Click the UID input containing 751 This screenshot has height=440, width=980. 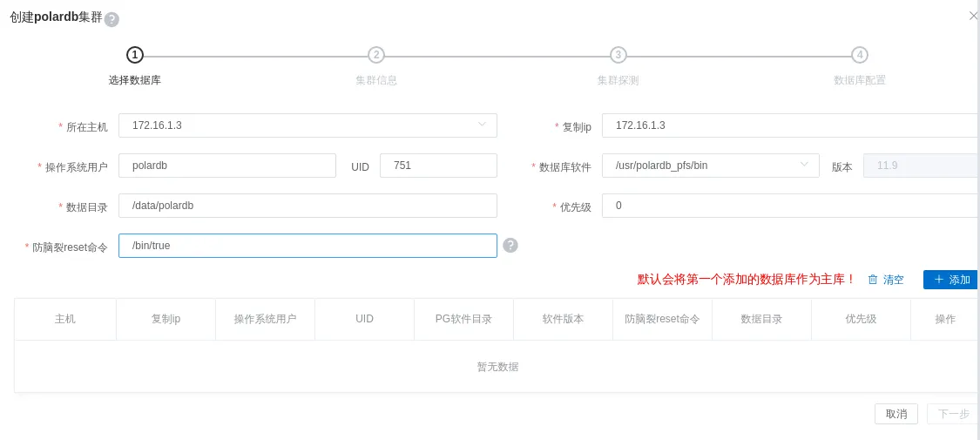coord(438,166)
